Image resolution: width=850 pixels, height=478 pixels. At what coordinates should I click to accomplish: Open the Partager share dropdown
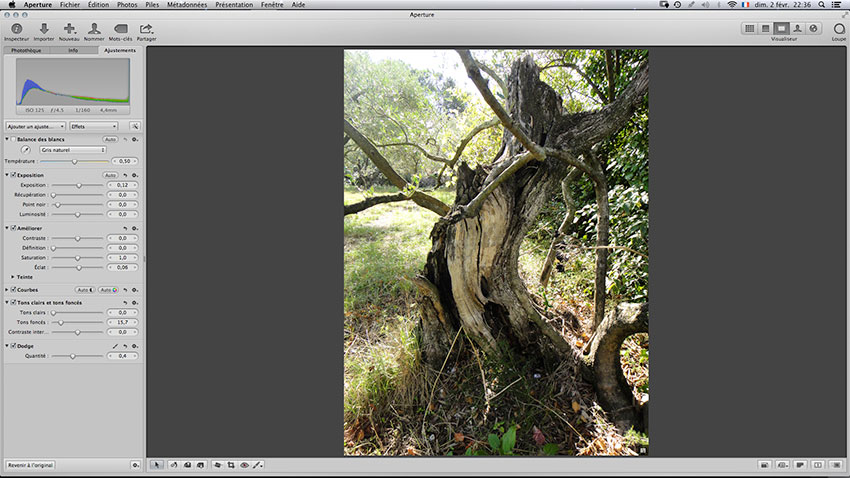click(x=146, y=31)
